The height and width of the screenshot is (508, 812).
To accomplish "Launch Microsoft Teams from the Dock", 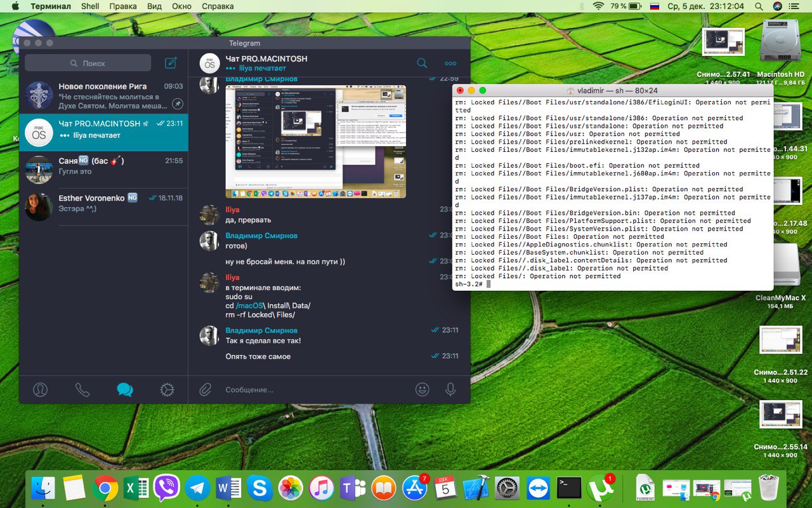I will 353,488.
